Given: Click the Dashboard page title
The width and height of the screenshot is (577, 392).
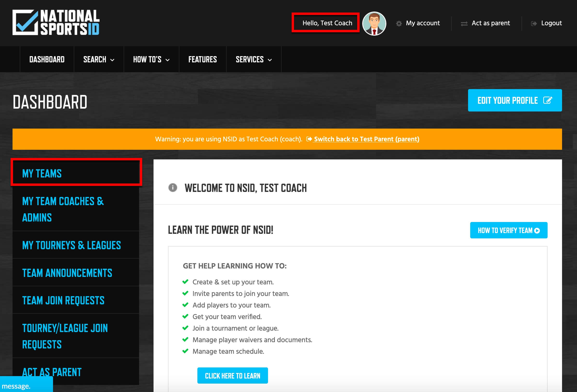Looking at the screenshot, I should (50, 102).
